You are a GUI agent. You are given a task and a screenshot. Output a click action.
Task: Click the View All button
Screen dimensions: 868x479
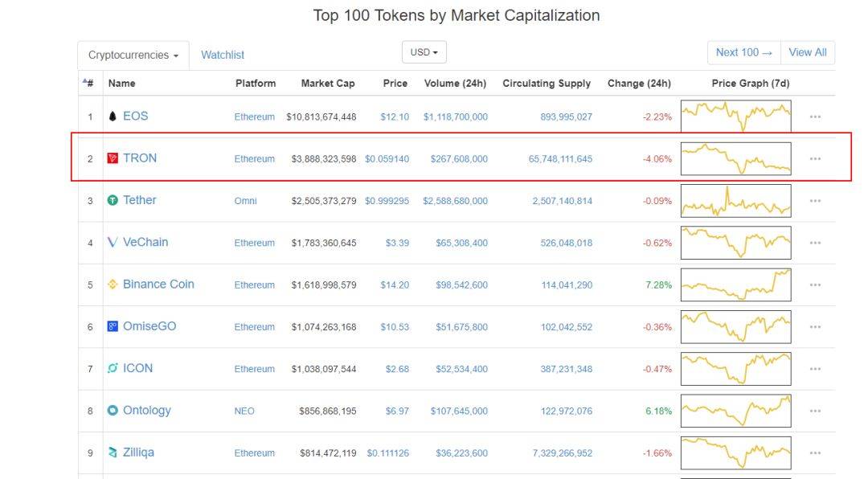click(808, 52)
